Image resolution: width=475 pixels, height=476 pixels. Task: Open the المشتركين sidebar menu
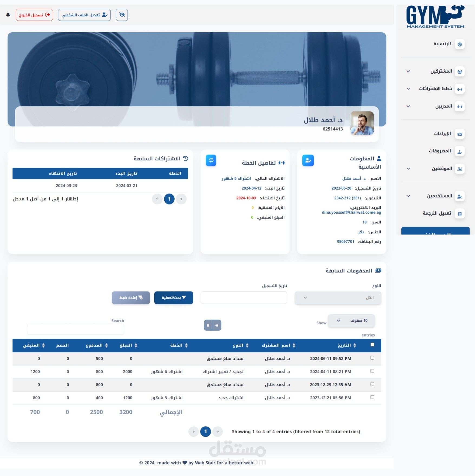441,71
